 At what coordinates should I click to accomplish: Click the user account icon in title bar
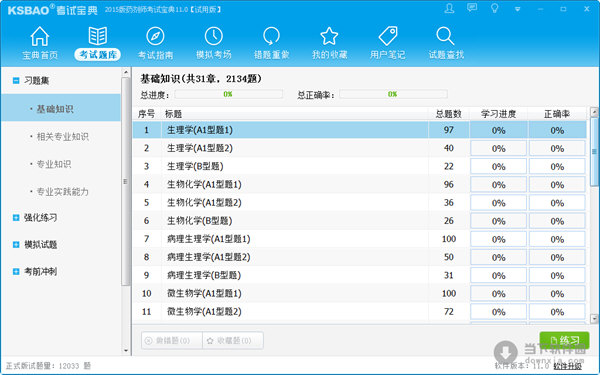click(x=450, y=8)
